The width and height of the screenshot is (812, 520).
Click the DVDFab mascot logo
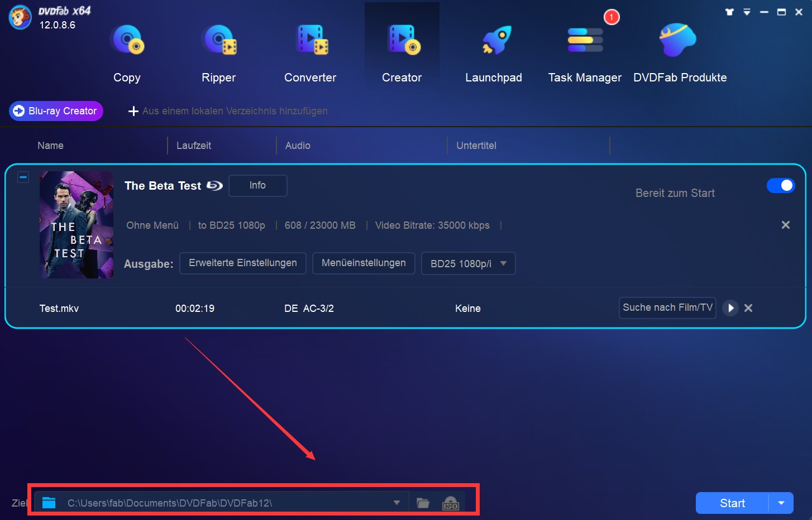20,17
